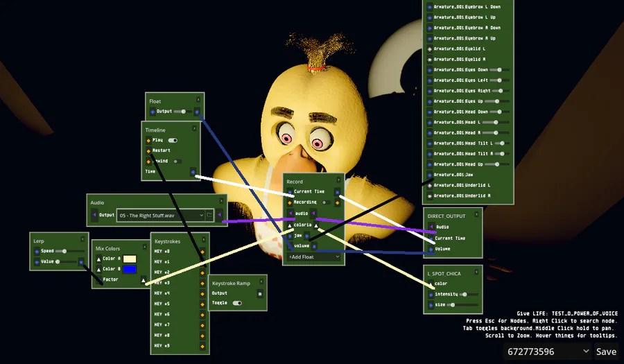Click the DIRECT_OUTPUT Volume input port
Screen dimensions: 624x364
pos(431,249)
